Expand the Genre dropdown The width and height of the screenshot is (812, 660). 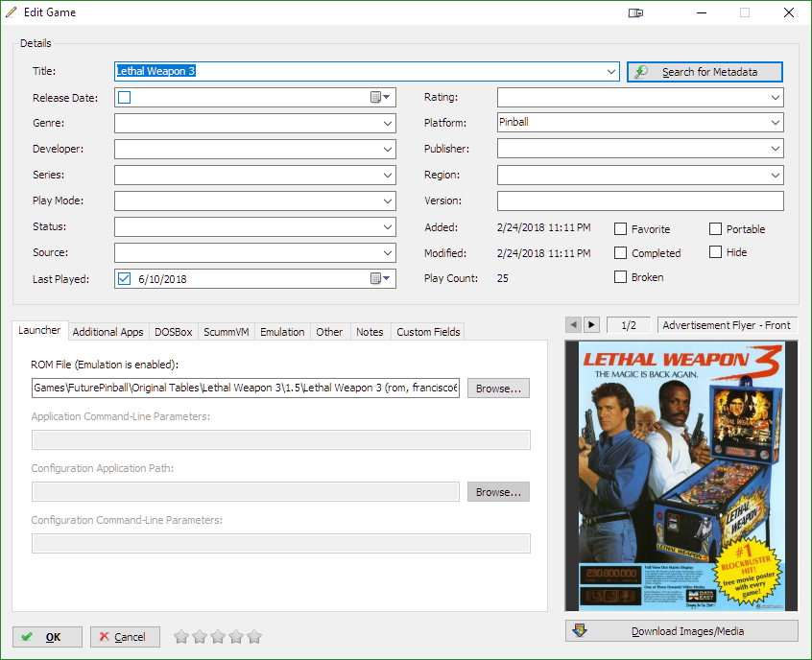click(387, 124)
